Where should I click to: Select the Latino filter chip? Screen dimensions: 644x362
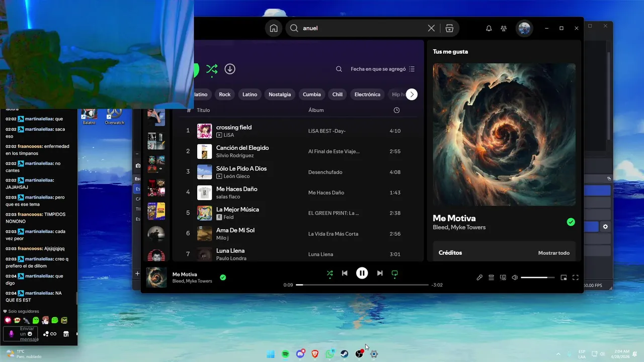point(250,94)
